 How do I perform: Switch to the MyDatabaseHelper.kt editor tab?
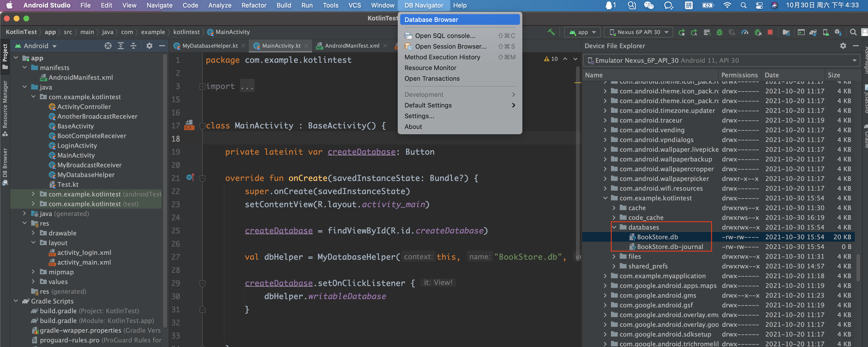pyautogui.click(x=210, y=46)
